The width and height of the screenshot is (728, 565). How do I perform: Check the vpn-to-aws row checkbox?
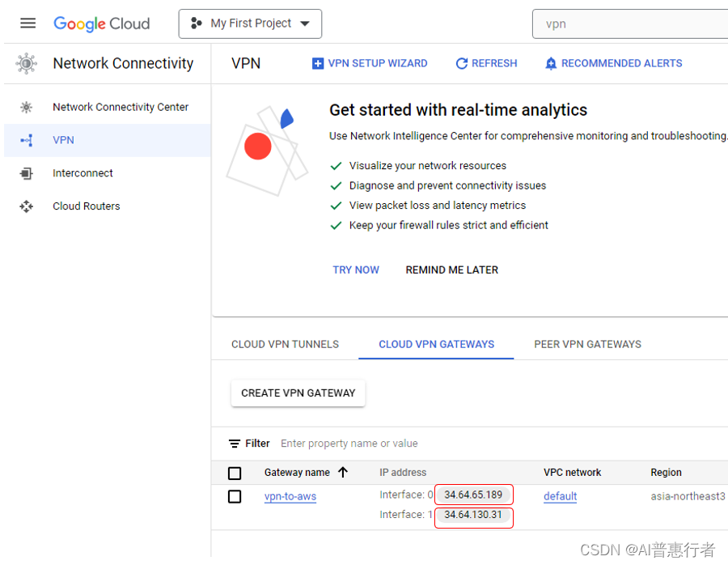click(x=235, y=497)
